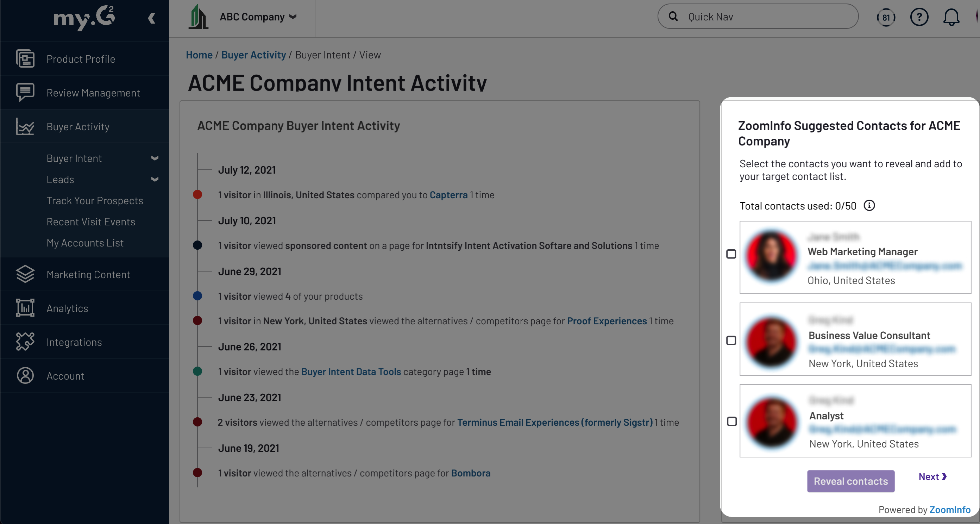Image resolution: width=980 pixels, height=524 pixels.
Task: Go to My Accounts List
Action: [85, 243]
